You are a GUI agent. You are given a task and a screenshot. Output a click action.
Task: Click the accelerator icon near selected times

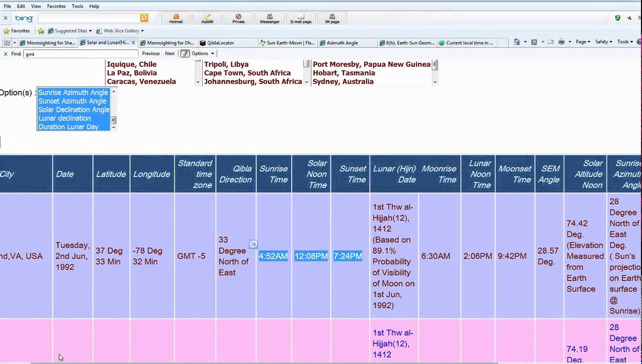253,245
